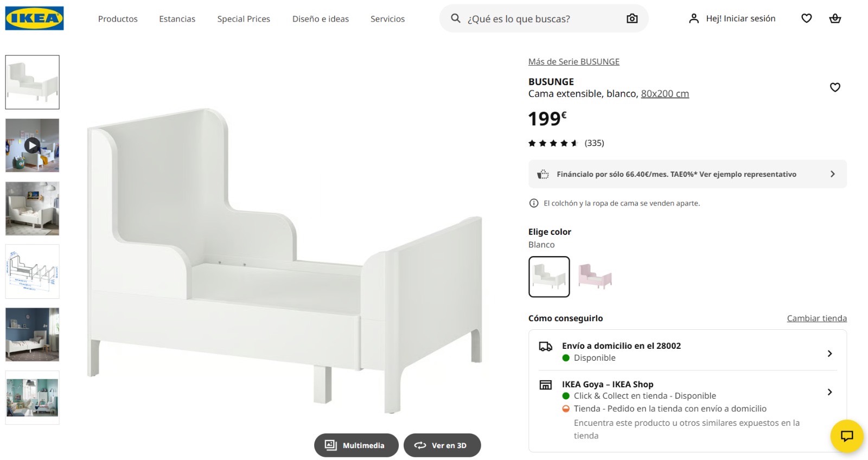Open the Productos menu
Image resolution: width=868 pixels, height=460 pixels.
[118, 19]
